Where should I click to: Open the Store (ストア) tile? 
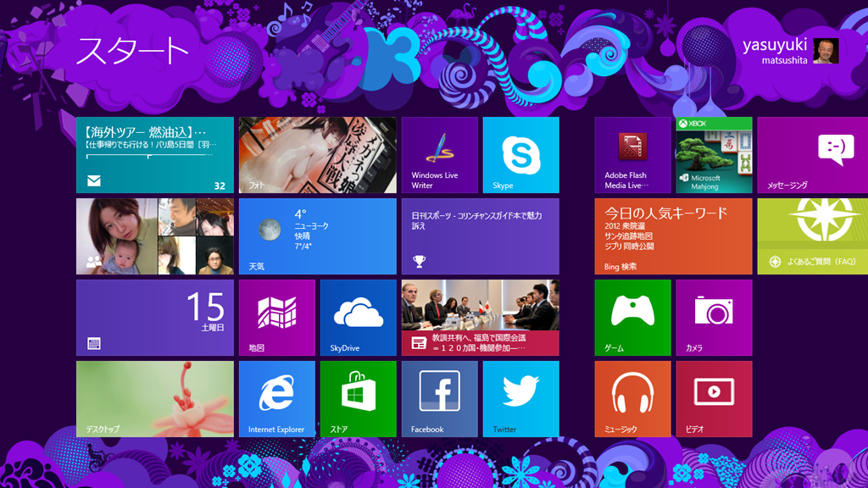pyautogui.click(x=359, y=399)
